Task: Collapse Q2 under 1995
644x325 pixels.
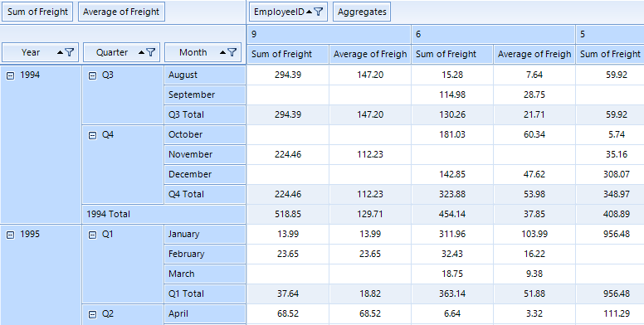Action: click(x=93, y=314)
